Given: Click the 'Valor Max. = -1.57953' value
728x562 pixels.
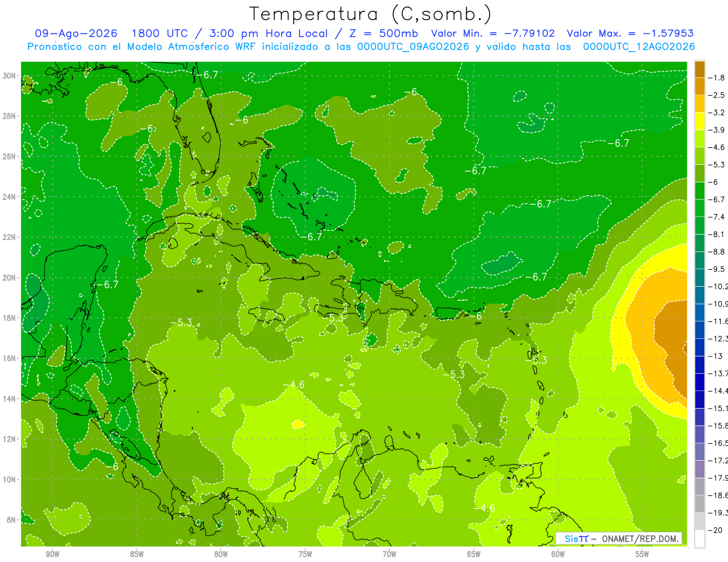Looking at the screenshot, I should click(x=630, y=34).
